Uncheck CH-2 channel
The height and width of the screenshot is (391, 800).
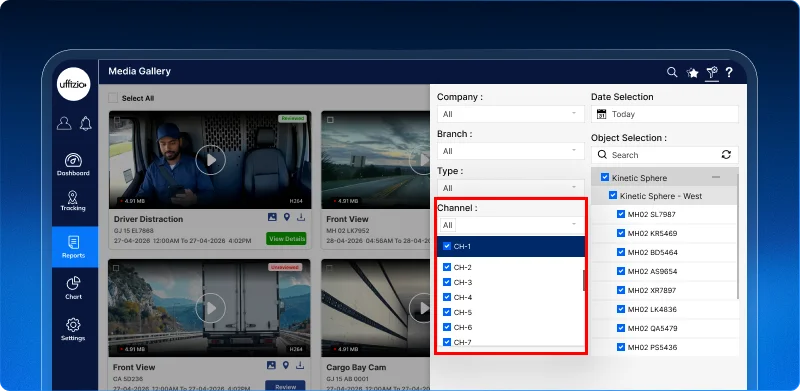(x=447, y=267)
